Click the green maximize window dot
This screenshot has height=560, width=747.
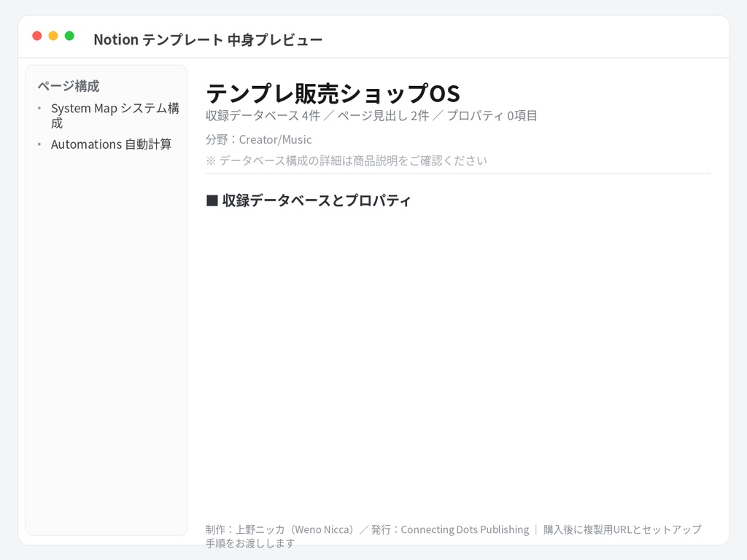pyautogui.click(x=69, y=36)
